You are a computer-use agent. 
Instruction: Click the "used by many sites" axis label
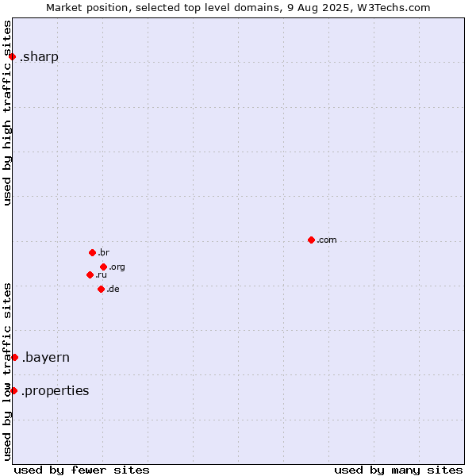click(x=398, y=470)
